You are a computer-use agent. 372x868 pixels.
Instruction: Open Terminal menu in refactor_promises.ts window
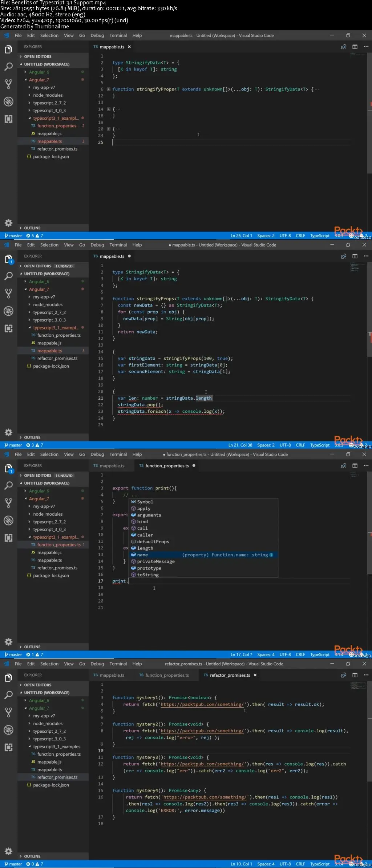pos(118,664)
